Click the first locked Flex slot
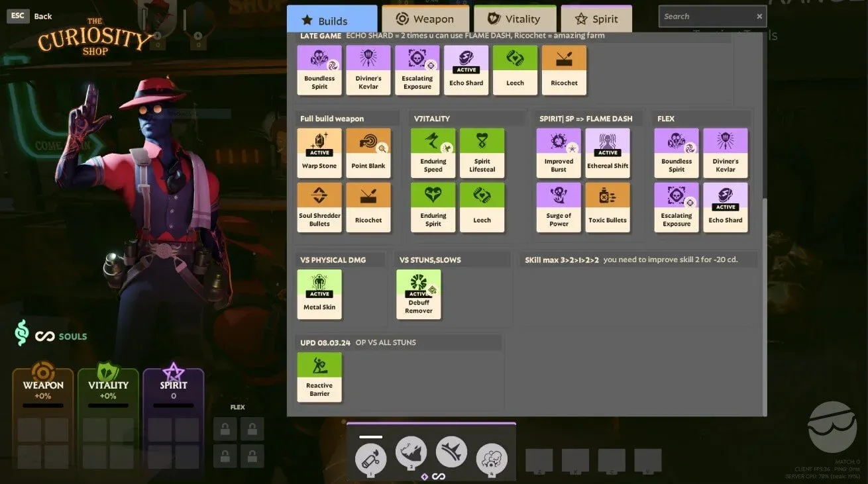 click(225, 429)
